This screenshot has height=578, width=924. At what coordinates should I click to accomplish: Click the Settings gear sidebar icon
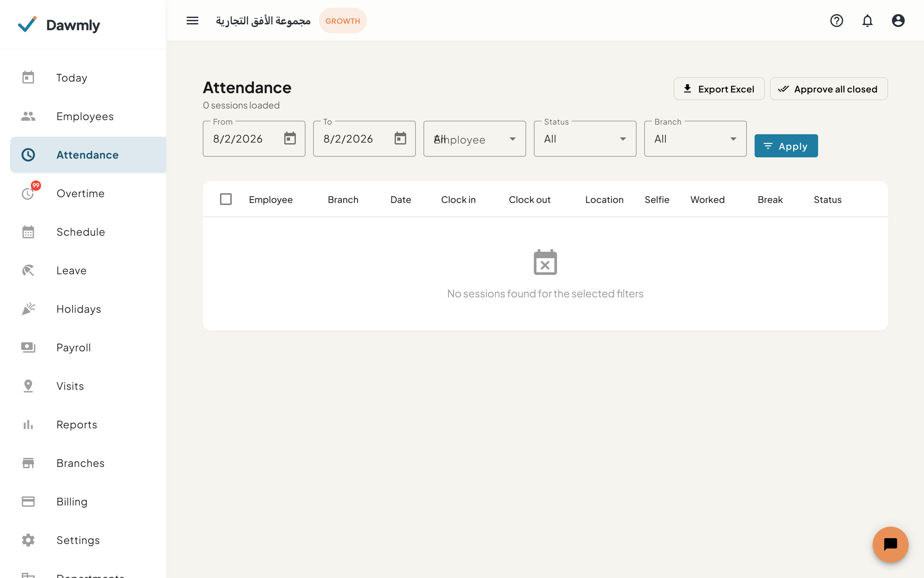pyautogui.click(x=28, y=540)
